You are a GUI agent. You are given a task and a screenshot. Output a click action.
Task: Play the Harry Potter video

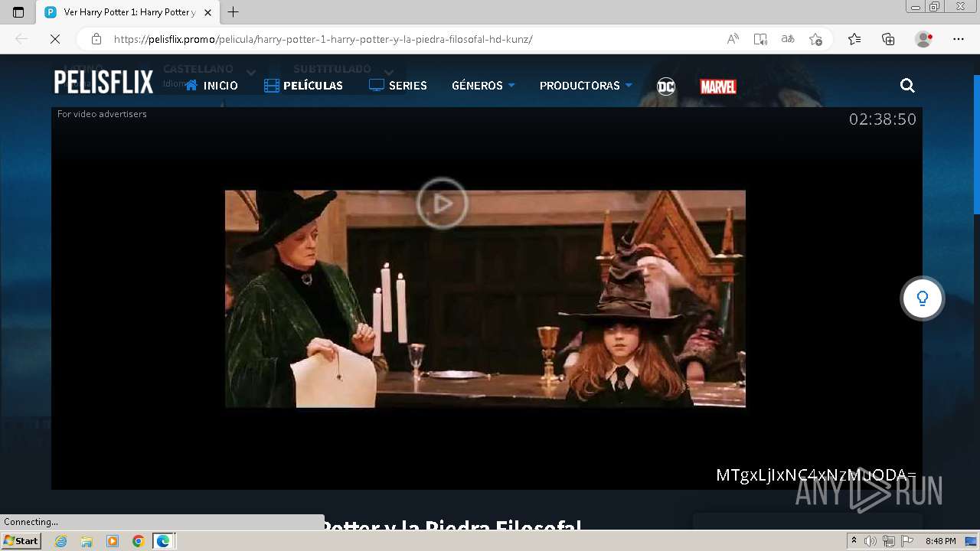442,204
